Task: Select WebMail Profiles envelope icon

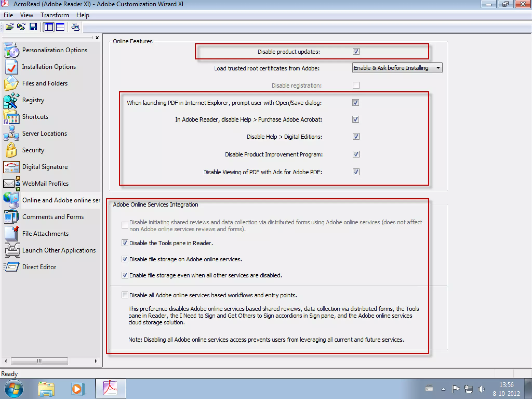Action: click(11, 183)
